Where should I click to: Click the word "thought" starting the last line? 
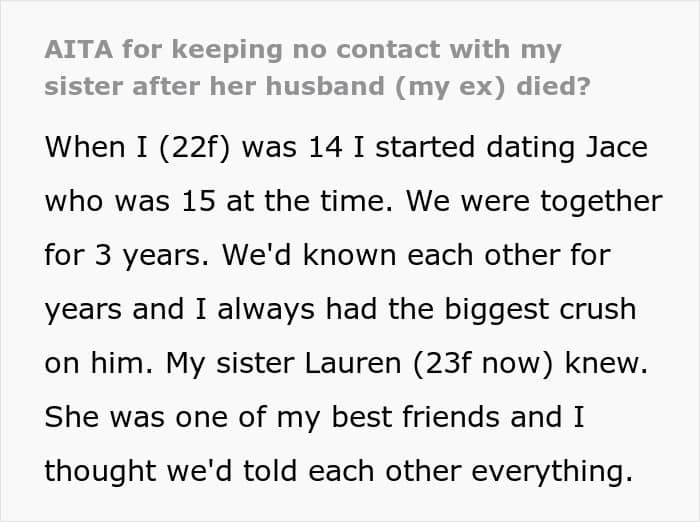click(100, 472)
